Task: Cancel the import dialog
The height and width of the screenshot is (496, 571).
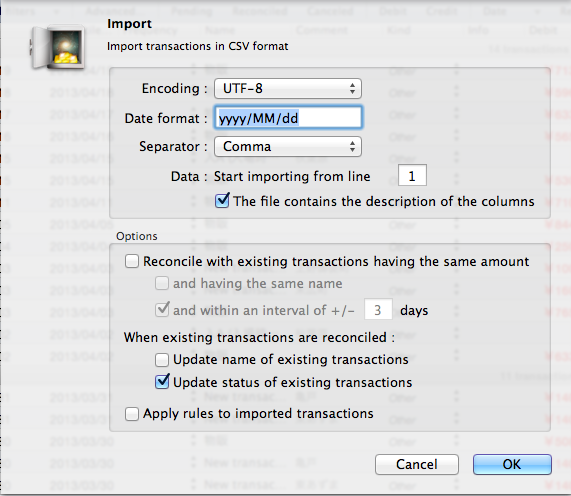Action: 417,464
